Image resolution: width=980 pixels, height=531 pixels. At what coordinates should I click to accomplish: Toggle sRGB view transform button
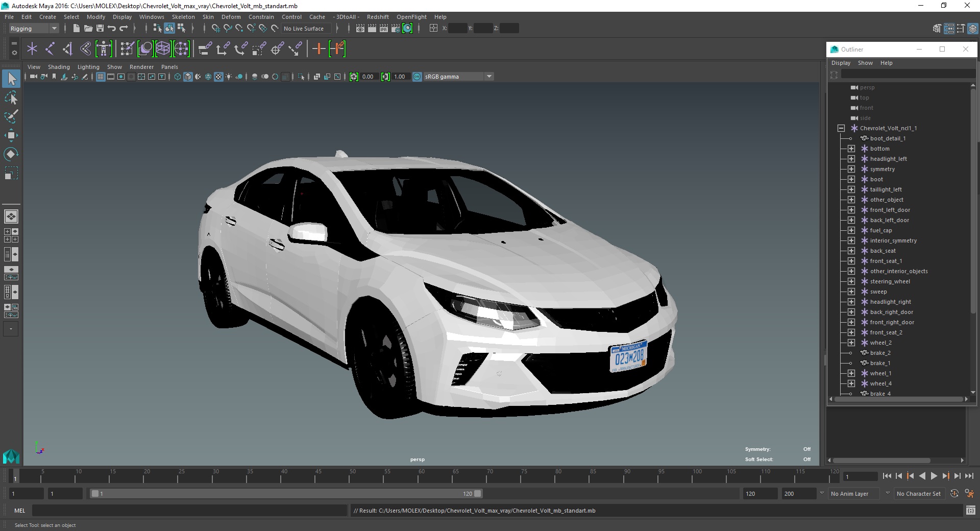click(417, 77)
